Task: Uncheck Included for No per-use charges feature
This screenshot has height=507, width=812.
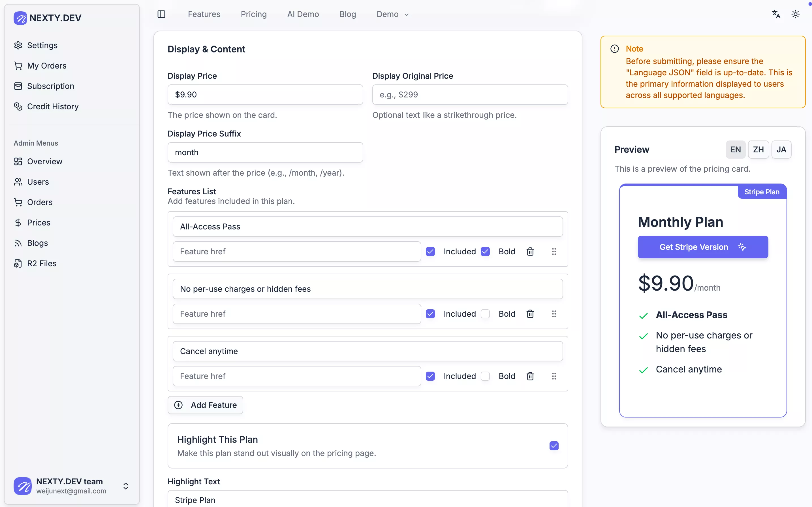Action: pyautogui.click(x=430, y=314)
